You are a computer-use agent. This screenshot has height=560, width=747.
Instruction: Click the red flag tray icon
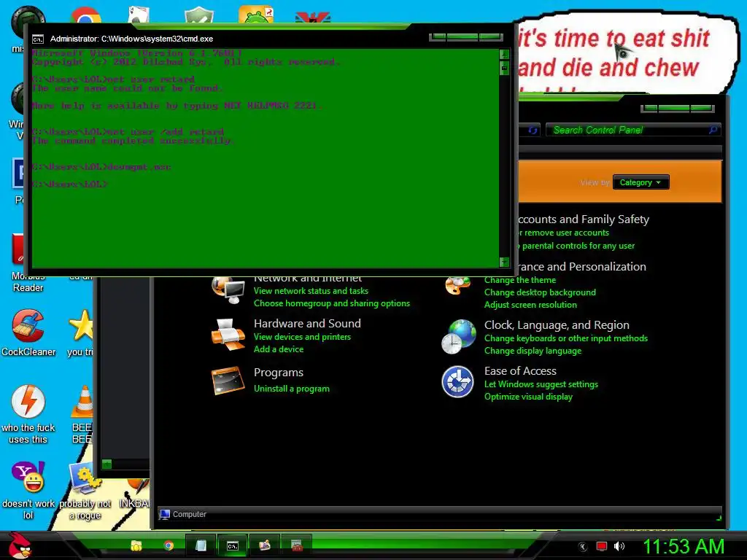602,546
